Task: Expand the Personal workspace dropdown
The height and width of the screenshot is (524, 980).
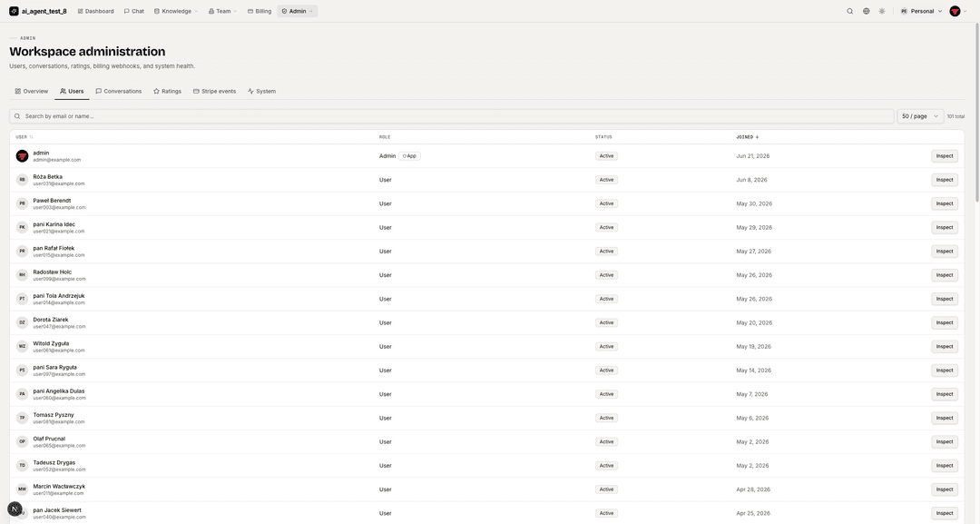Action: tap(921, 11)
